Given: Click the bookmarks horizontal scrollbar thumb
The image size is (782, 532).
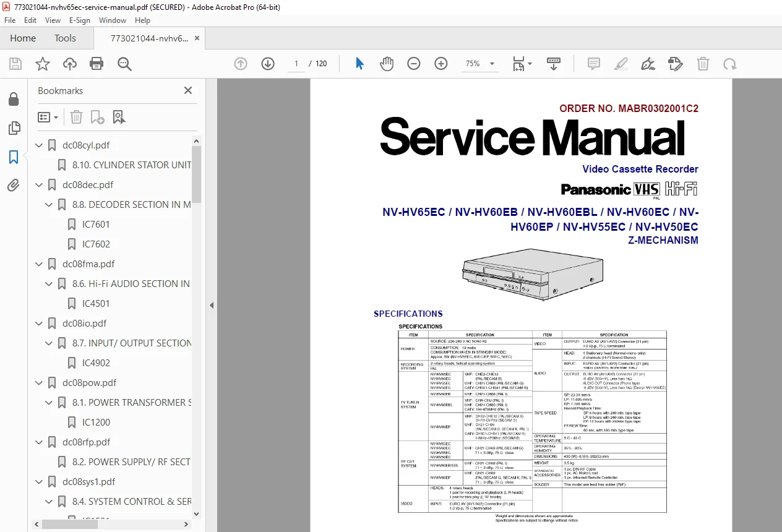Looking at the screenshot, I should (70, 524).
